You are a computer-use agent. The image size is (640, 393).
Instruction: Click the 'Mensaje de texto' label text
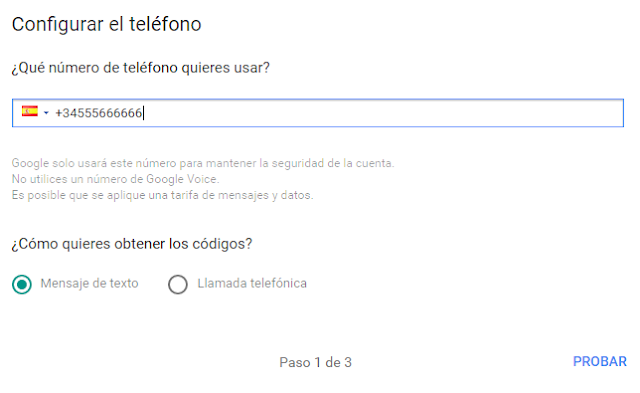(89, 283)
